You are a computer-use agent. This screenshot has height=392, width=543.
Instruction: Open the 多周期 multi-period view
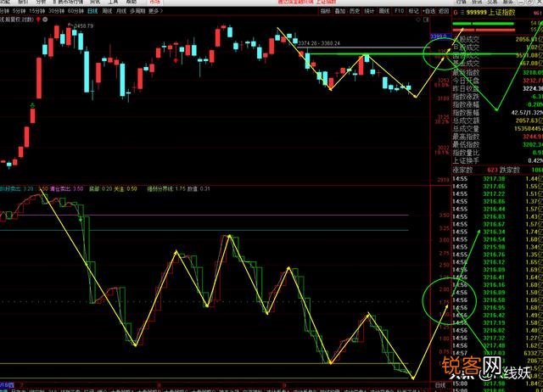(x=137, y=11)
